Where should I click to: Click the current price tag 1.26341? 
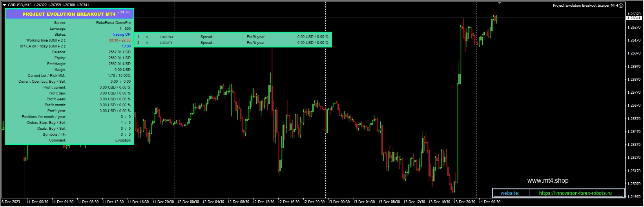click(x=634, y=18)
